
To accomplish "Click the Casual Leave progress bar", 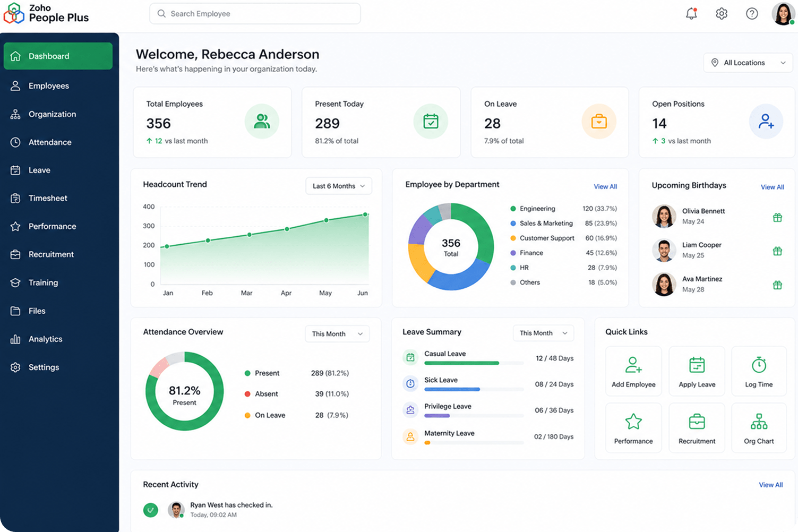I will pyautogui.click(x=474, y=363).
